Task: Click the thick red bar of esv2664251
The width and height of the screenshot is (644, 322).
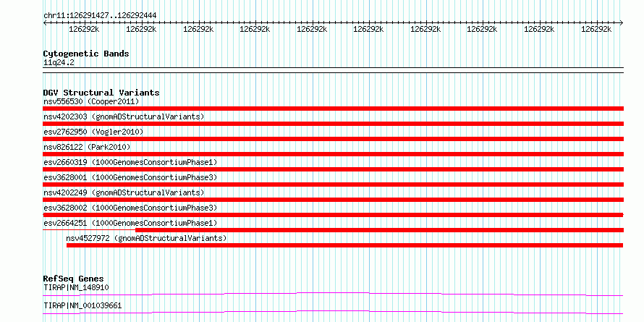Action: [379, 230]
